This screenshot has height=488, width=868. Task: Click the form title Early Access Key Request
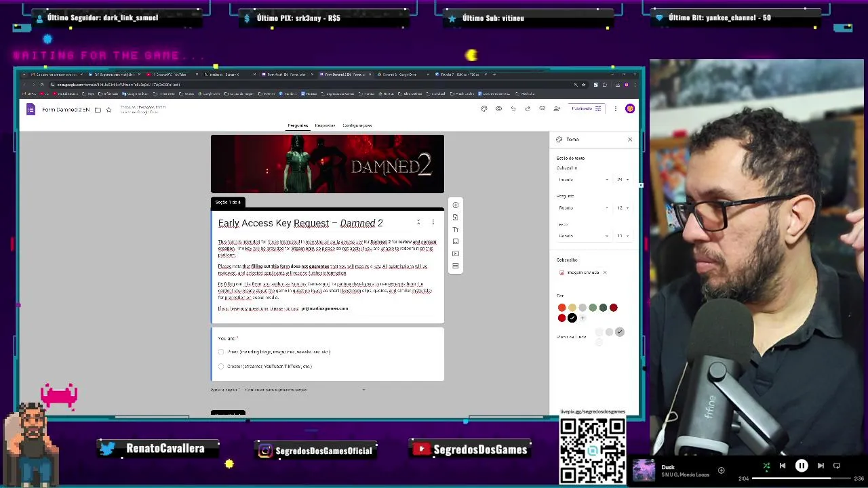point(300,223)
